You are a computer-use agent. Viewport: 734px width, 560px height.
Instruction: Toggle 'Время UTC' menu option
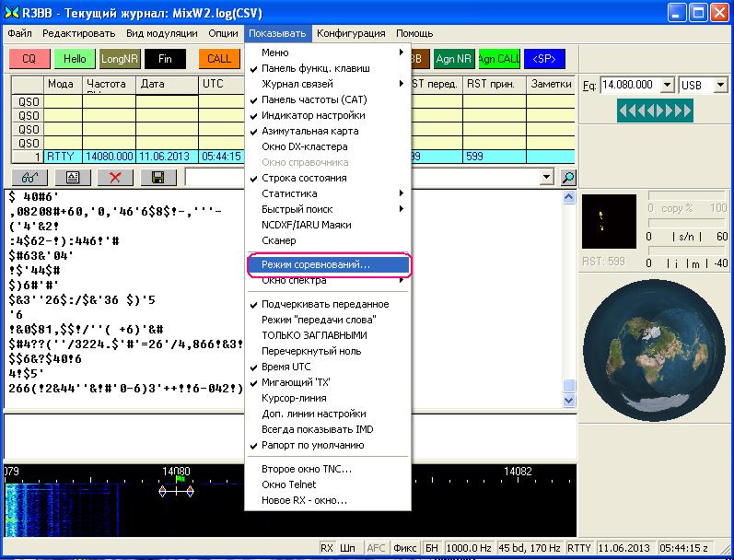tap(285, 367)
